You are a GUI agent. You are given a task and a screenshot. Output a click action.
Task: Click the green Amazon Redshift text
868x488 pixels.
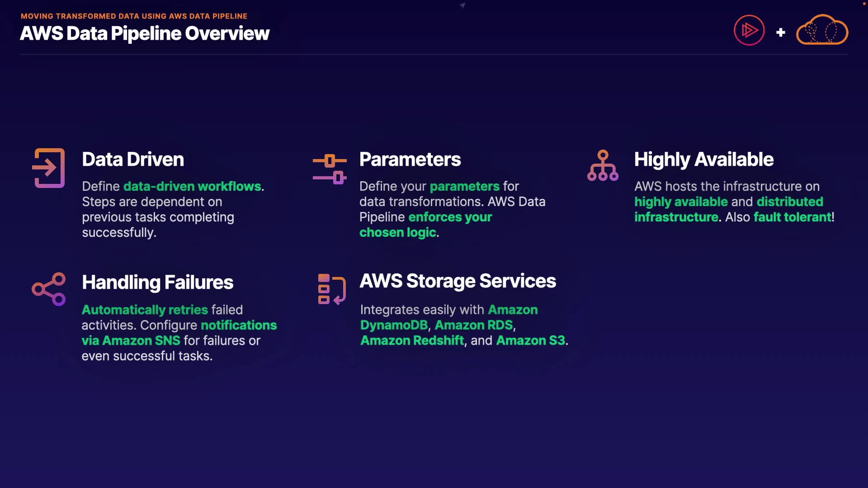[412, 341]
